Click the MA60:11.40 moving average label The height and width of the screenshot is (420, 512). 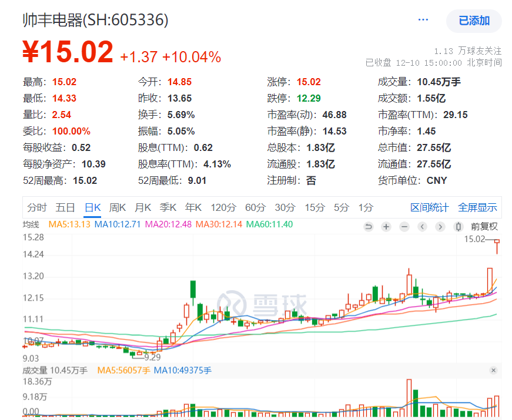click(269, 224)
